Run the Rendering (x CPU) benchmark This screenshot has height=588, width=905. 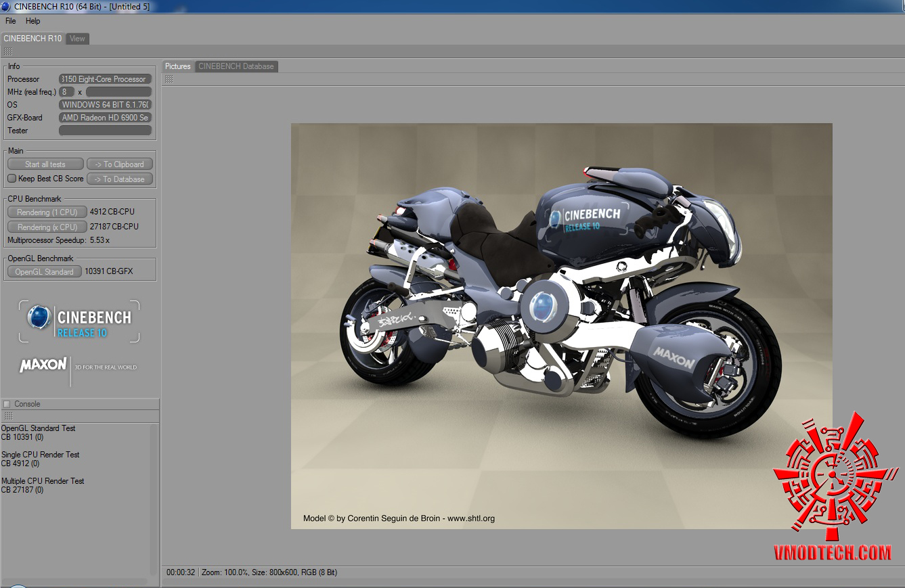point(47,227)
